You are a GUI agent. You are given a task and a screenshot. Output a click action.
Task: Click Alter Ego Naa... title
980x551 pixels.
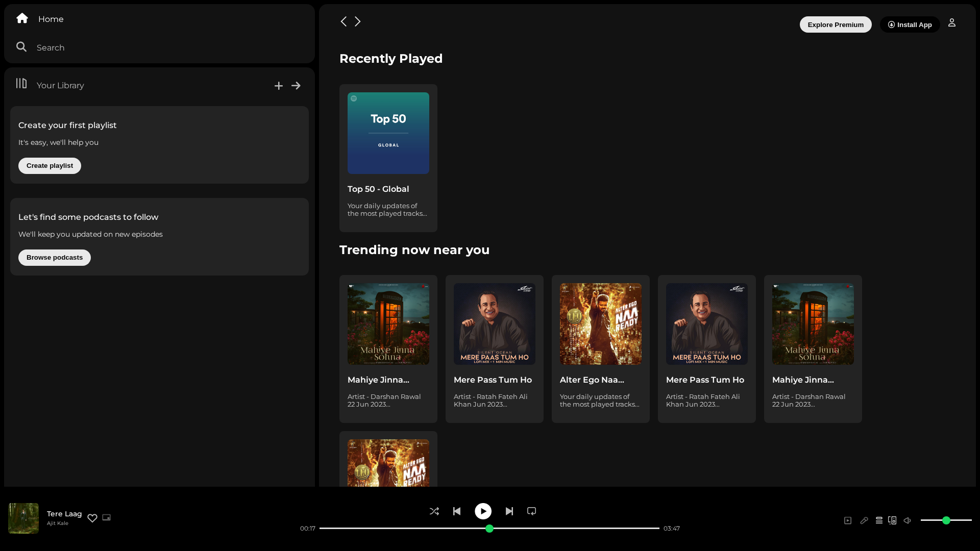pos(592,380)
